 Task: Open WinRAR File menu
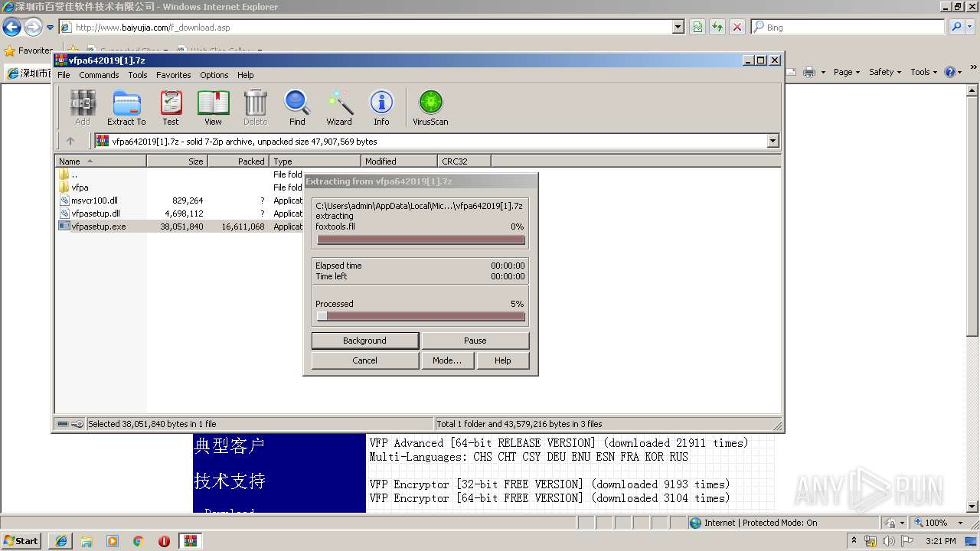(64, 75)
